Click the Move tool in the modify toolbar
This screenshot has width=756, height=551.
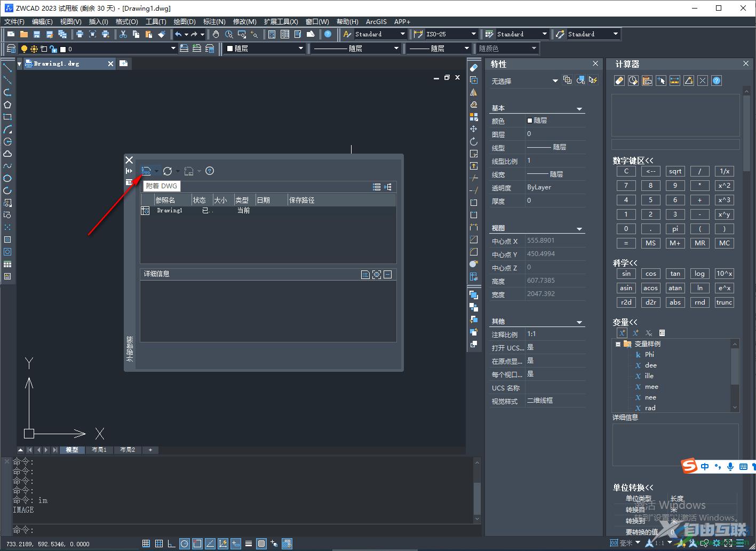pos(473,129)
